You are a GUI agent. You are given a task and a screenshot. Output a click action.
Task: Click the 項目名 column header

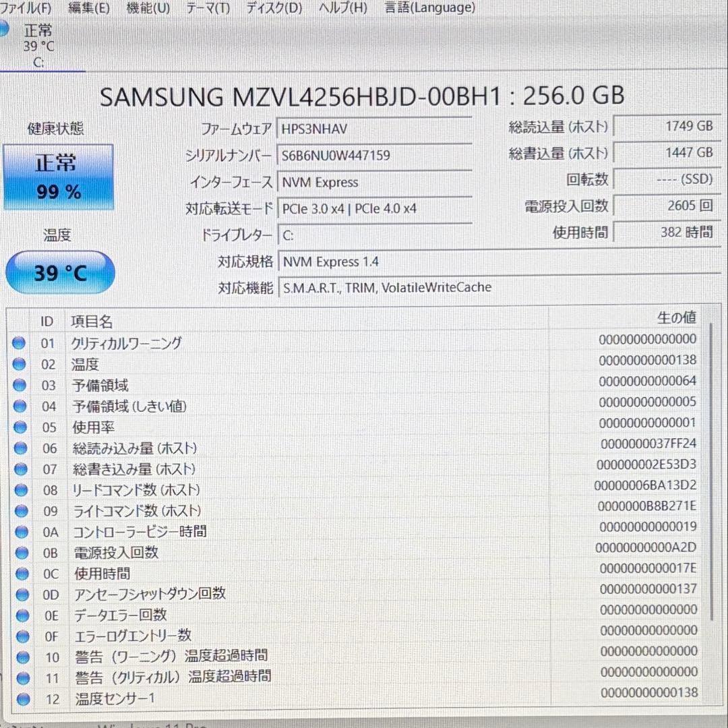92,322
